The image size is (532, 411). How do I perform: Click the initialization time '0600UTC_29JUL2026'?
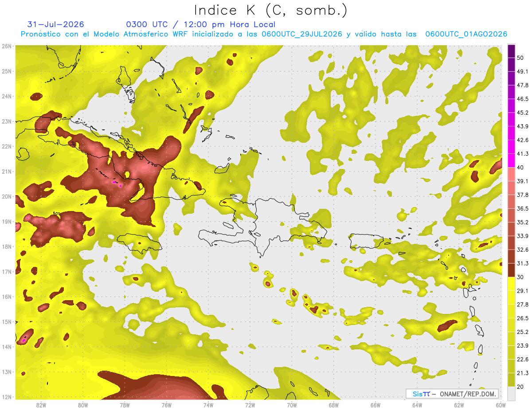tap(301, 34)
